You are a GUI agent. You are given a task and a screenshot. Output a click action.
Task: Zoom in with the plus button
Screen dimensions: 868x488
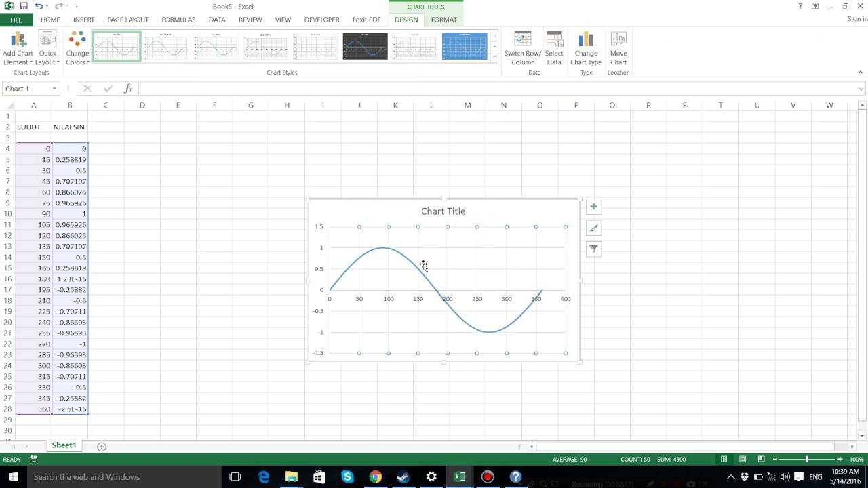pos(840,459)
